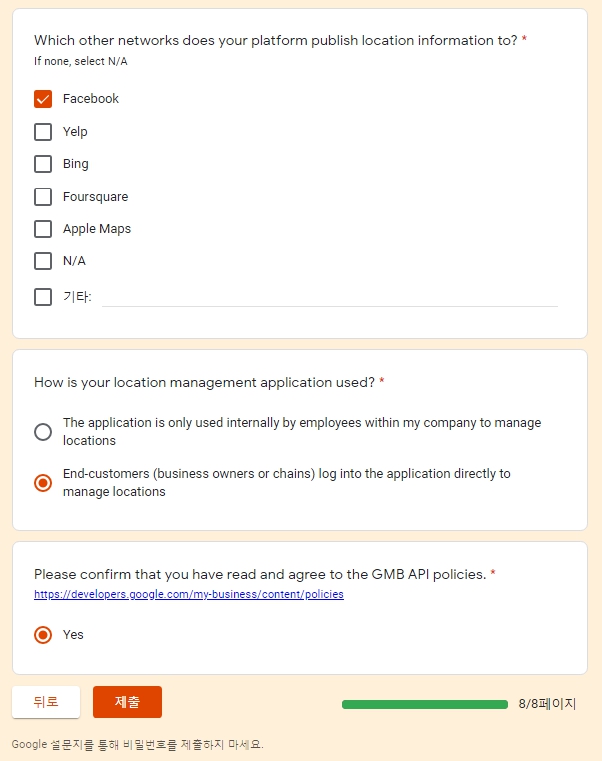602x761 pixels.
Task: Tick the Bing option
Action: click(43, 164)
